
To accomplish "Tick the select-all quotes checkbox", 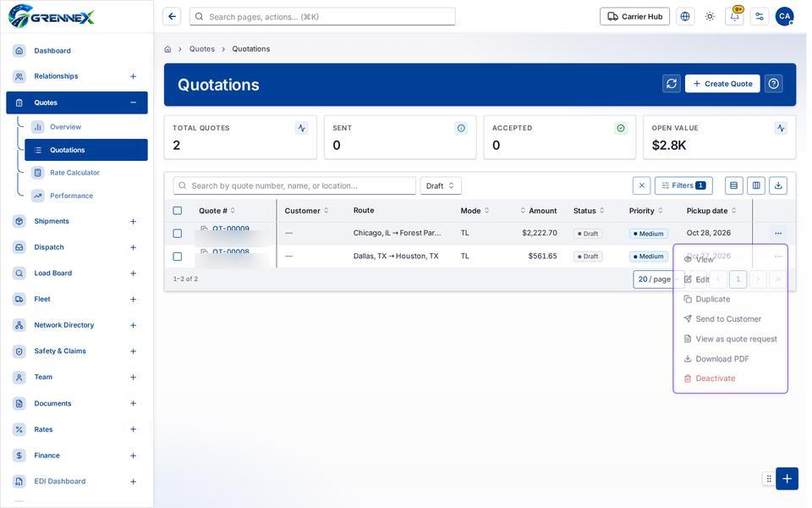I will [178, 211].
